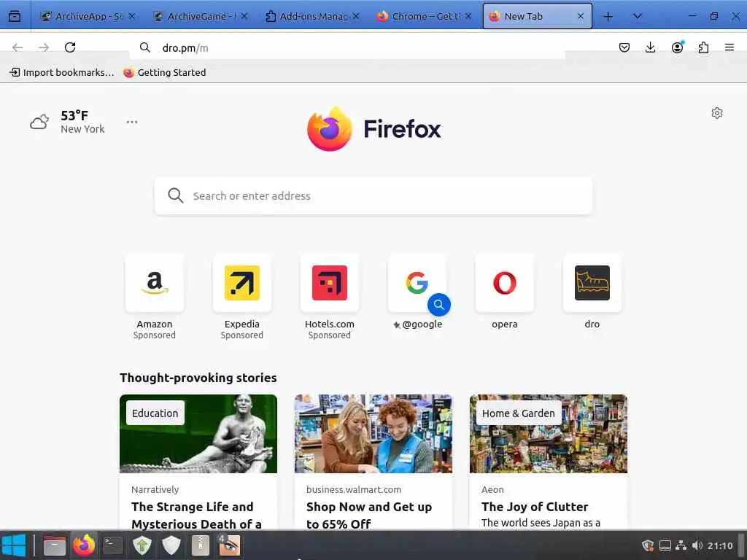747x560 pixels.
Task: Click the Thought-provoking stories heading
Action: (x=198, y=378)
